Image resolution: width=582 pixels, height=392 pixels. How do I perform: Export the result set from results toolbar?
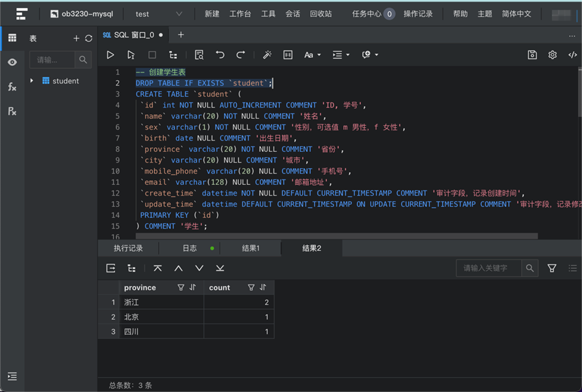point(111,268)
